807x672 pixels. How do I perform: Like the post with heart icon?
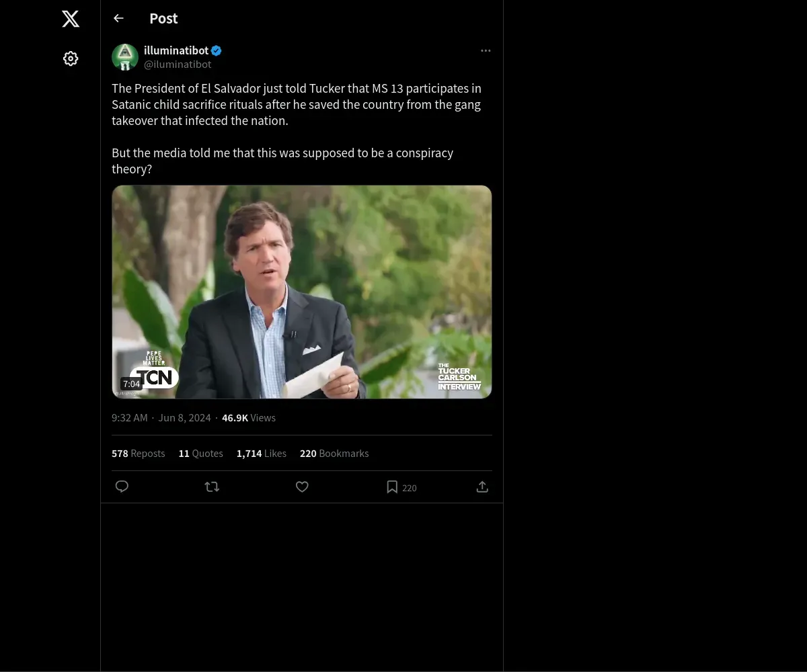[302, 487]
